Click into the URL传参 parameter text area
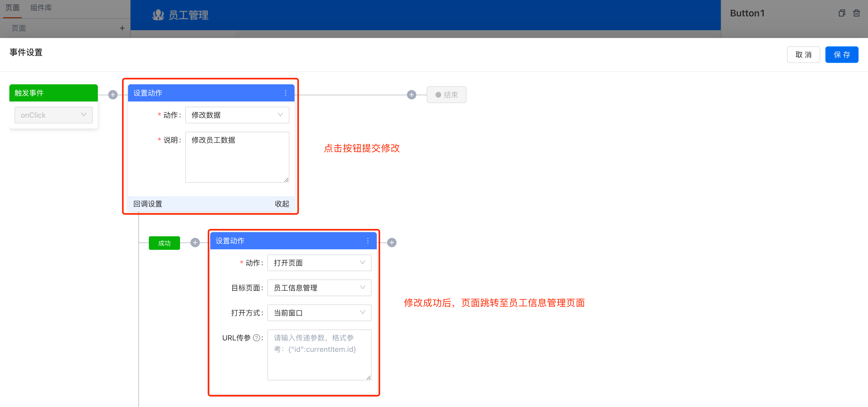The height and width of the screenshot is (407, 868). pyautogui.click(x=320, y=355)
